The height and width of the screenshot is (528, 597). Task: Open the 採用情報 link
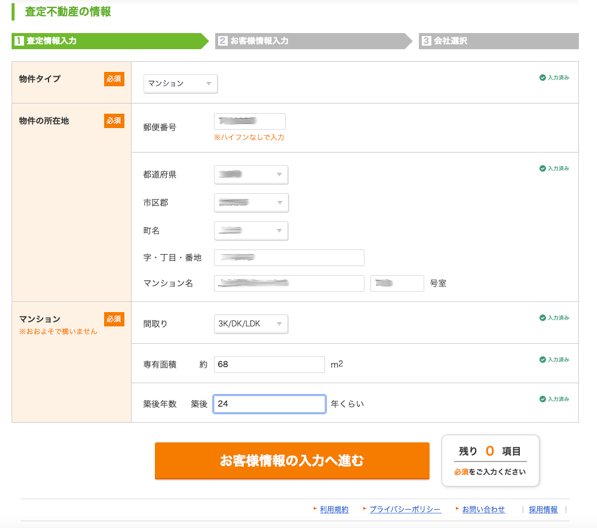point(543,509)
